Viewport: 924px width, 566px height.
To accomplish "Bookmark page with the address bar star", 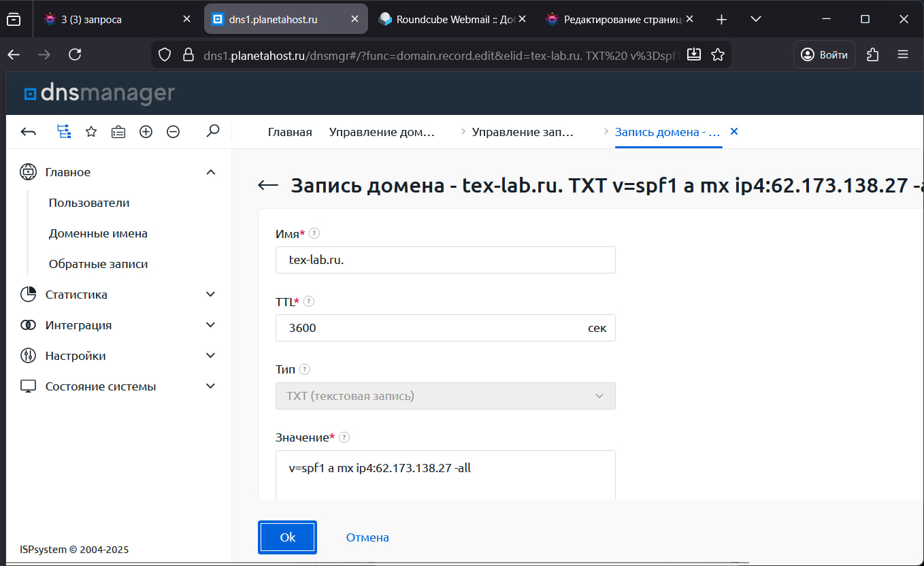I will [717, 55].
